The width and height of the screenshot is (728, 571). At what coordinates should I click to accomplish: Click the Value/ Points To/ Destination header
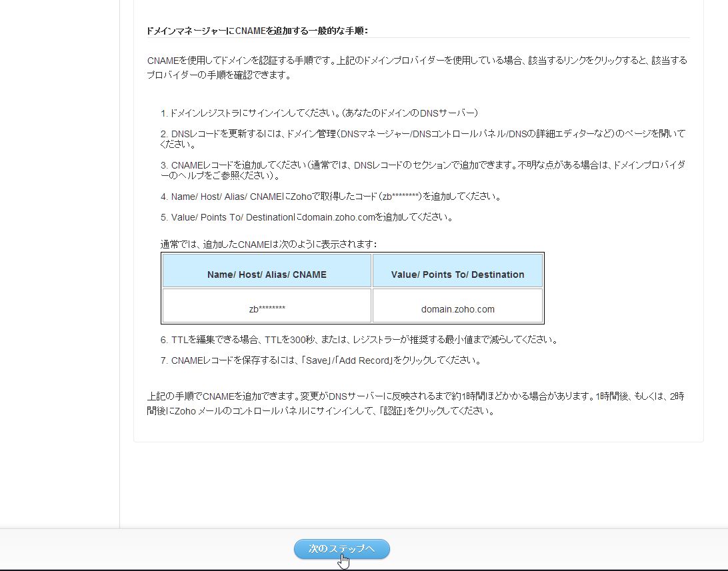pos(457,271)
